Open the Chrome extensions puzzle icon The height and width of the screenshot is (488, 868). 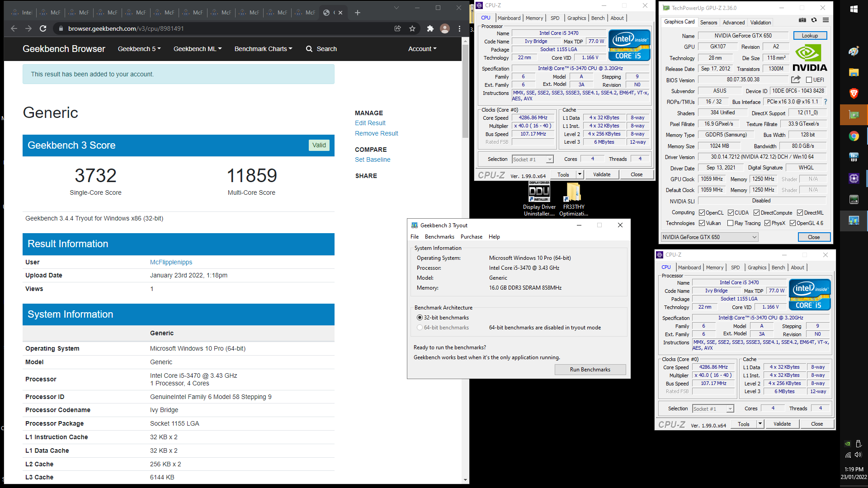pos(430,28)
